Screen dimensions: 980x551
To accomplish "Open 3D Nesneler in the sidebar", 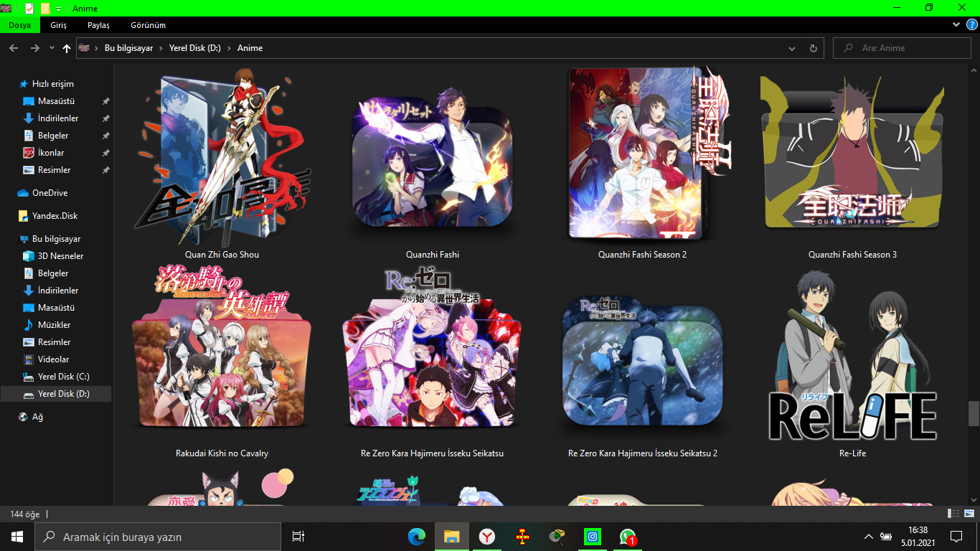I will pyautogui.click(x=60, y=256).
